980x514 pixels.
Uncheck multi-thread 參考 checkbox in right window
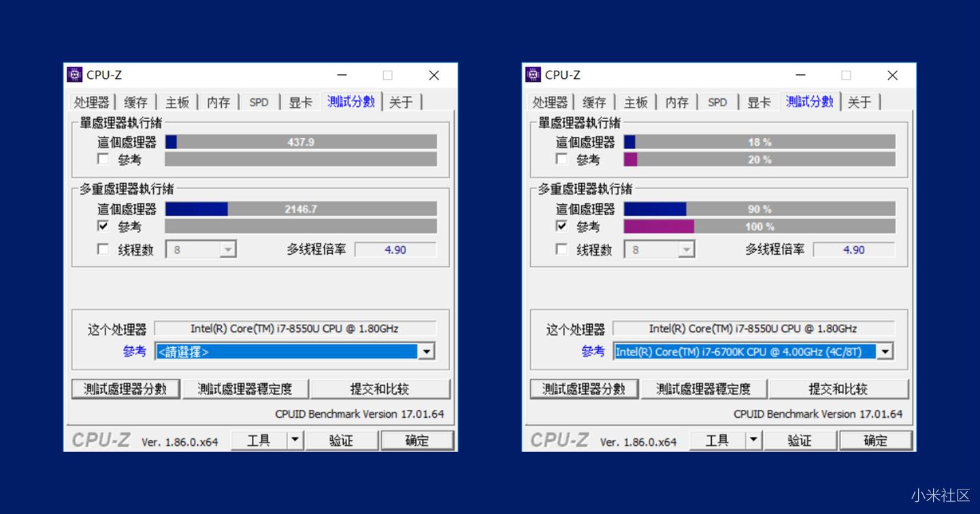pos(561,226)
